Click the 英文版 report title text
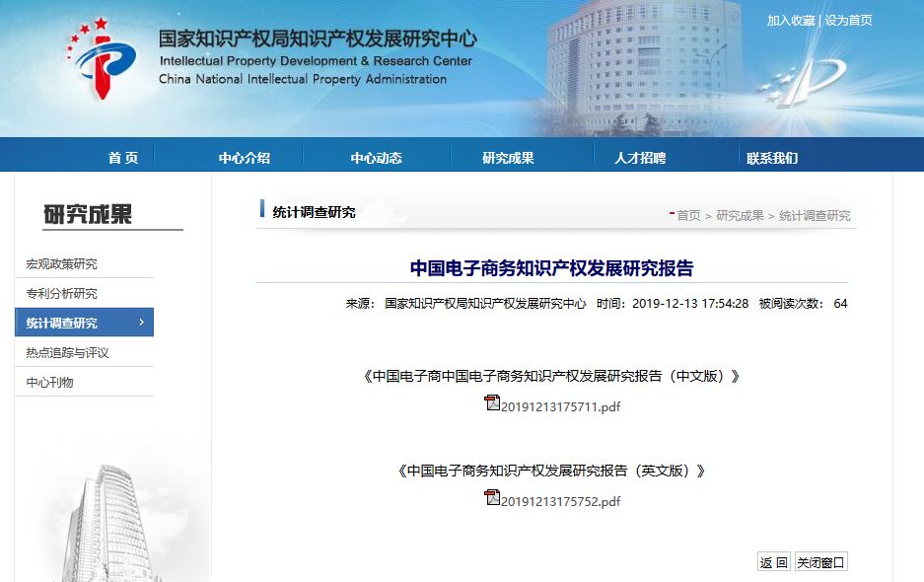Image resolution: width=924 pixels, height=582 pixels. pyautogui.click(x=551, y=471)
